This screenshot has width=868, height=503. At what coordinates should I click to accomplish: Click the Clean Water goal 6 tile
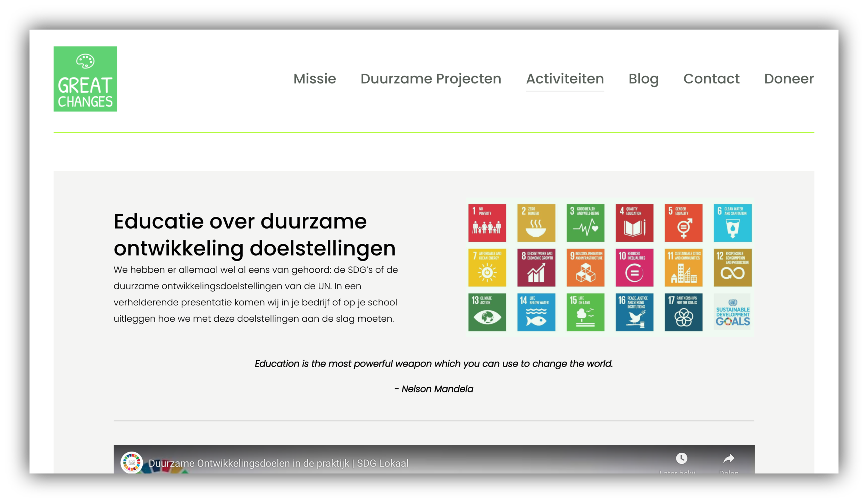[x=732, y=223]
